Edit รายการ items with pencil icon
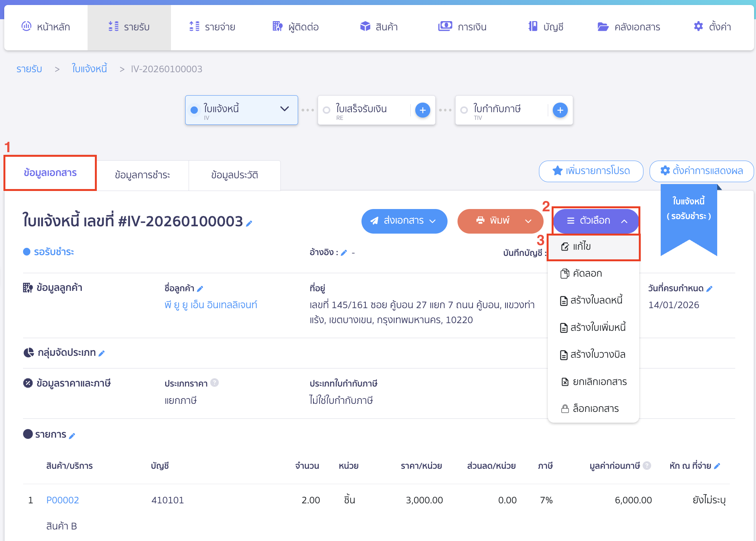Image resolution: width=756 pixels, height=541 pixels. click(x=72, y=435)
